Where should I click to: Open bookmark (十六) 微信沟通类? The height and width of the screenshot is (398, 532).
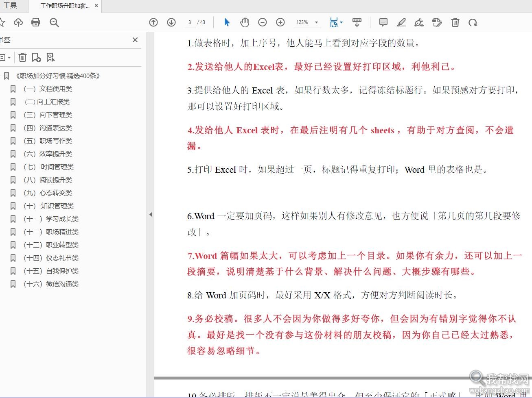[51, 284]
